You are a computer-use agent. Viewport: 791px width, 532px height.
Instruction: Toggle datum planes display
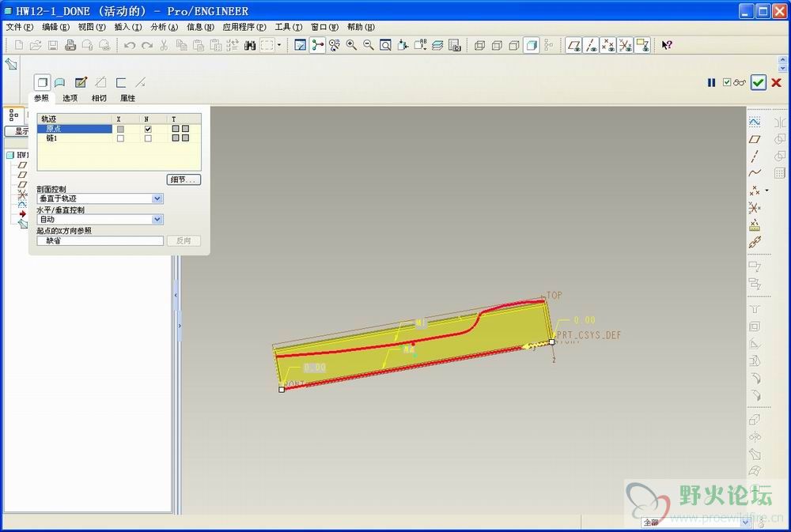point(573,45)
